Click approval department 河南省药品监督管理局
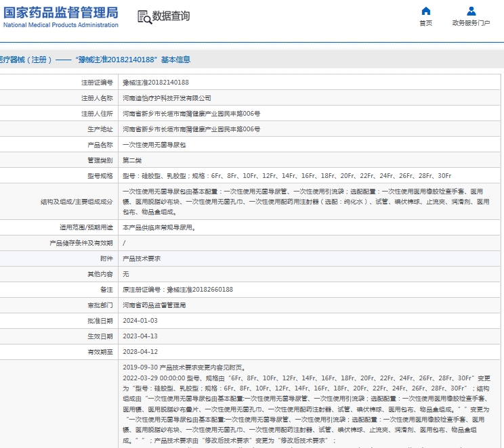Viewport: 504px width, 448px height. click(154, 305)
